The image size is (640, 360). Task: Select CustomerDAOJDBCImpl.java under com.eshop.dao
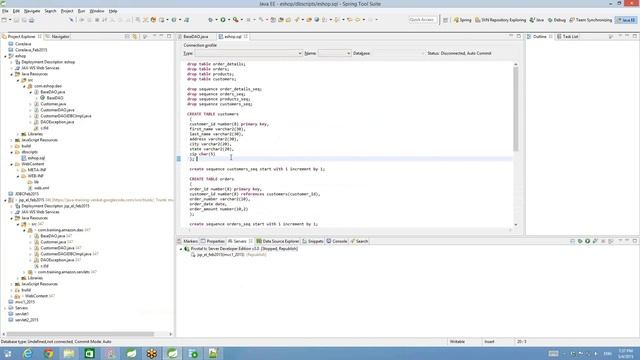click(66, 116)
